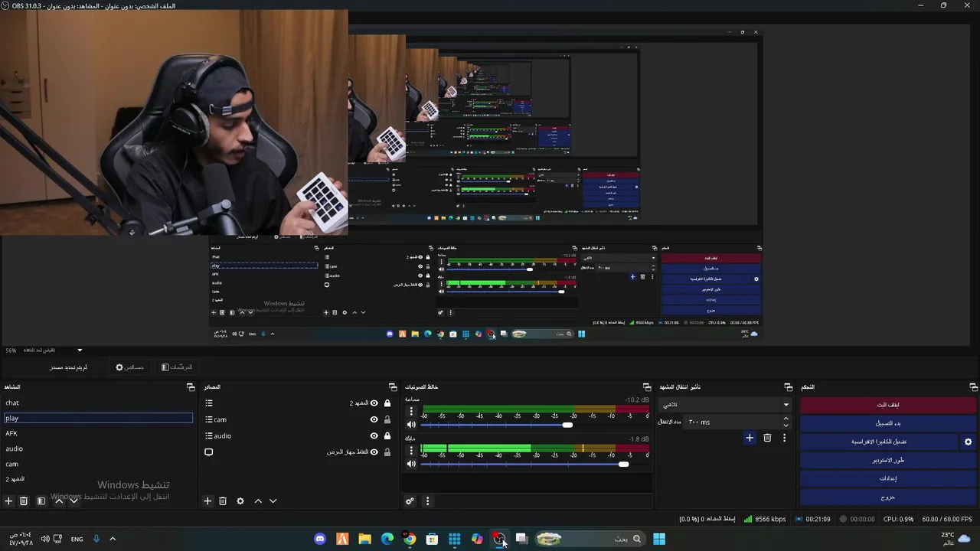Open Discord from the taskbar
The height and width of the screenshot is (551, 980).
point(320,539)
